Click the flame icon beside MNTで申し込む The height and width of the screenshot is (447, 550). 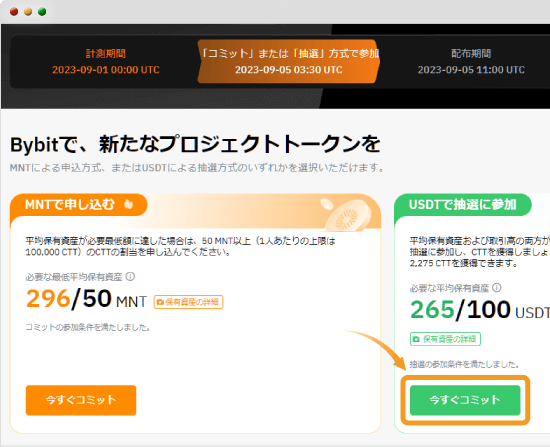(129, 204)
